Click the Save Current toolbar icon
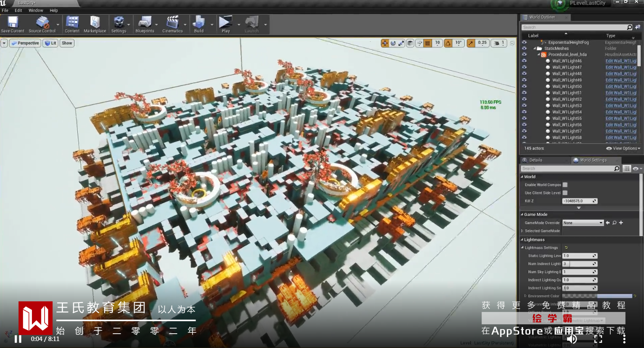This screenshot has height=348, width=644. [x=13, y=25]
